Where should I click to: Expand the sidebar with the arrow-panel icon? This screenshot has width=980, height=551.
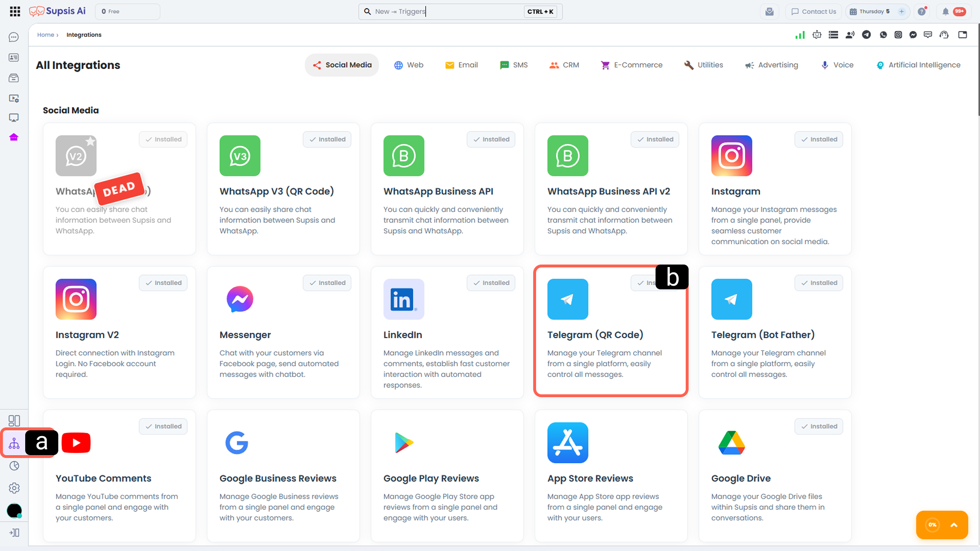[x=14, y=533]
